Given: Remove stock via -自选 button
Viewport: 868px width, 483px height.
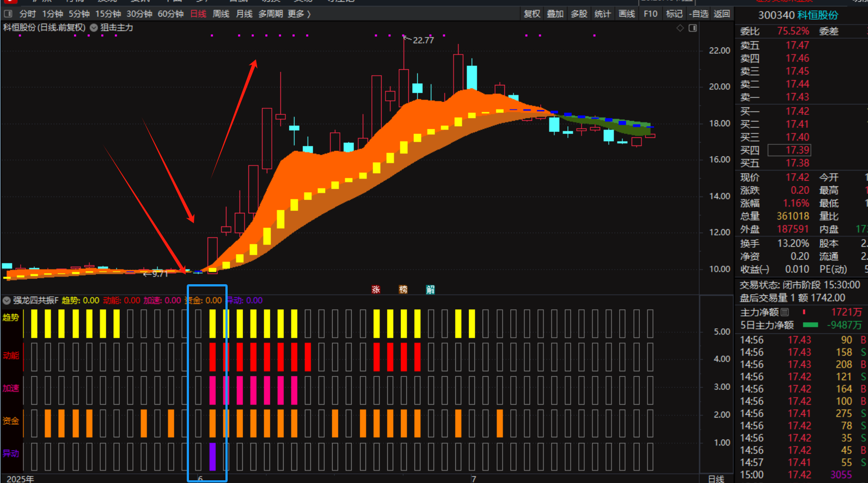Looking at the screenshot, I should tap(699, 14).
